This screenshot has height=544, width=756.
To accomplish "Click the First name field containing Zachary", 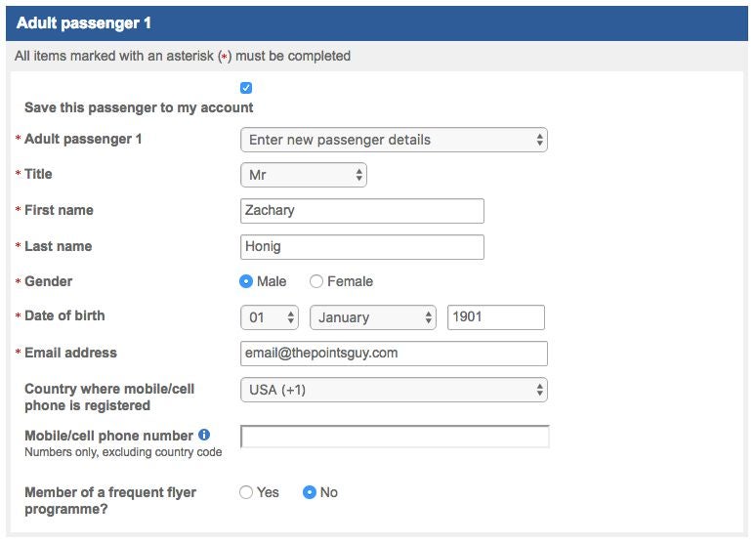I will pyautogui.click(x=361, y=210).
